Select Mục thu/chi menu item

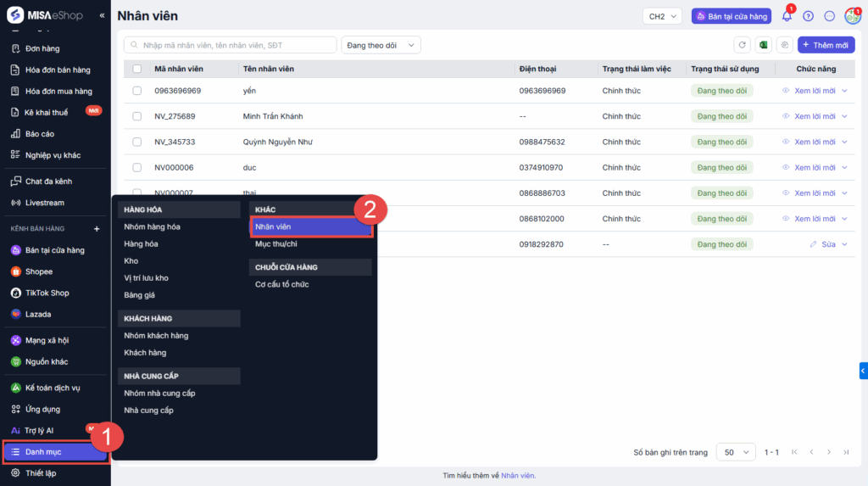[x=276, y=243]
